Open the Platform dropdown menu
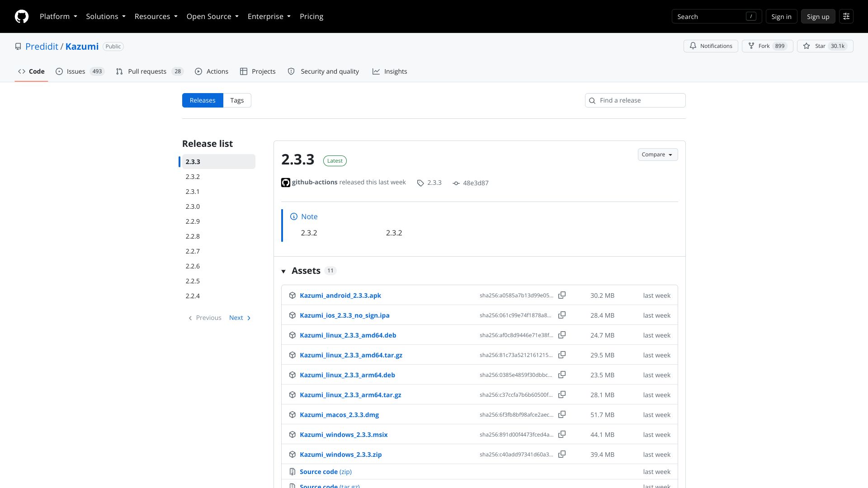Screen dimensions: 868x488 pyautogui.click(x=58, y=16)
